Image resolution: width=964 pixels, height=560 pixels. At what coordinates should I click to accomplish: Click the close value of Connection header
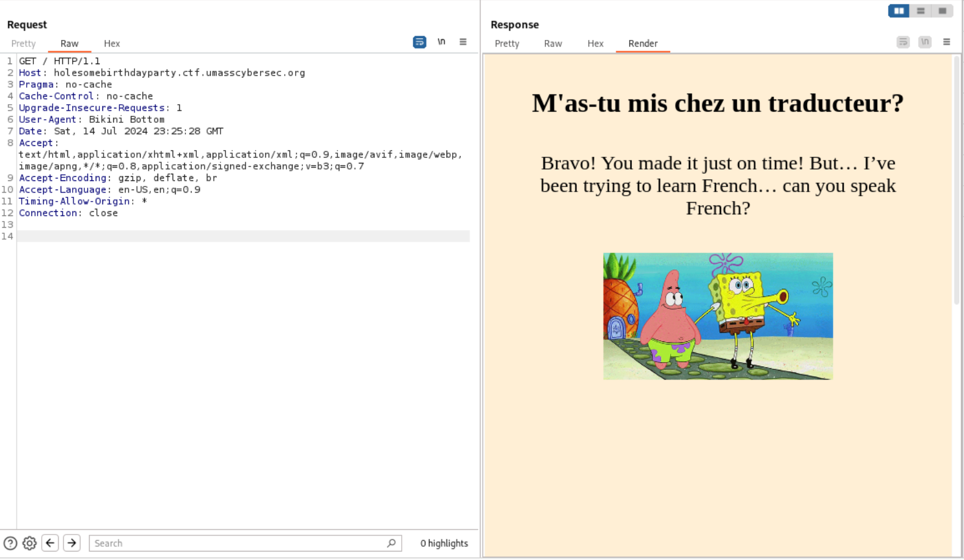[x=104, y=213]
